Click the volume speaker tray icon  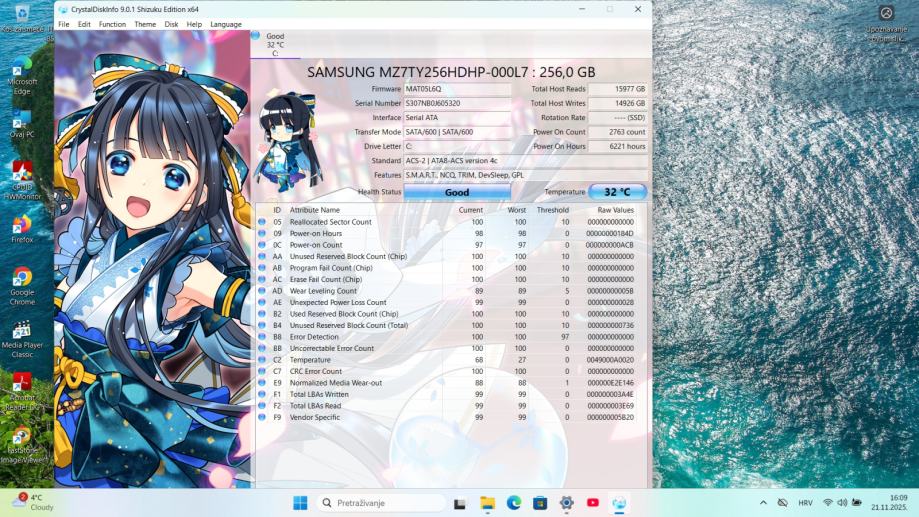(x=842, y=503)
